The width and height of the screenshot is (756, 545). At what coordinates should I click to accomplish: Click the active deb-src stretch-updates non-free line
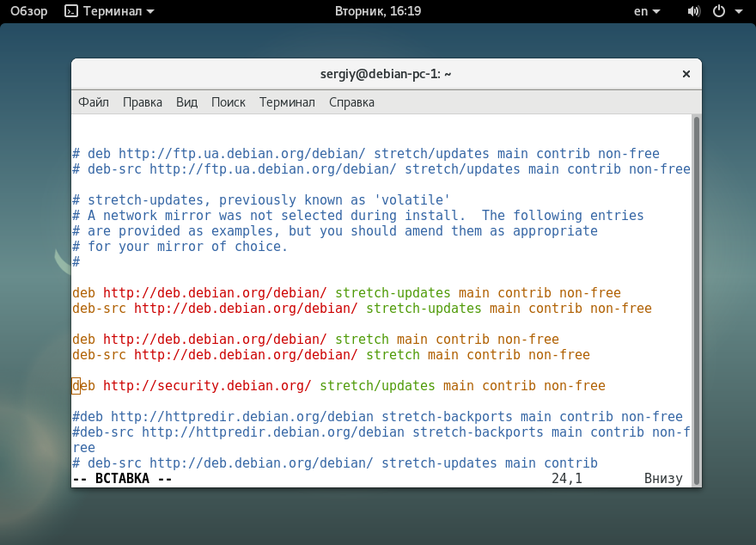(362, 309)
